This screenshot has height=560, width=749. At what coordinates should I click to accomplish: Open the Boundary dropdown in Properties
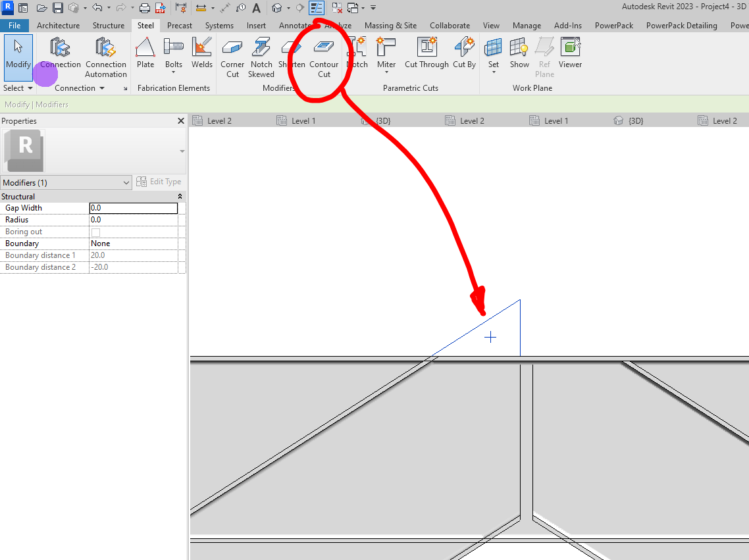[x=134, y=243]
